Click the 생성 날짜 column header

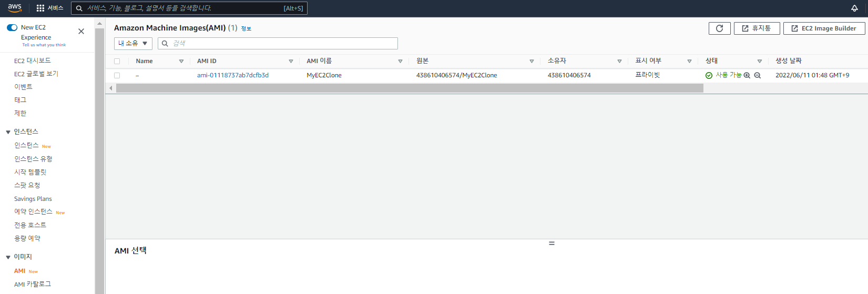coord(788,61)
